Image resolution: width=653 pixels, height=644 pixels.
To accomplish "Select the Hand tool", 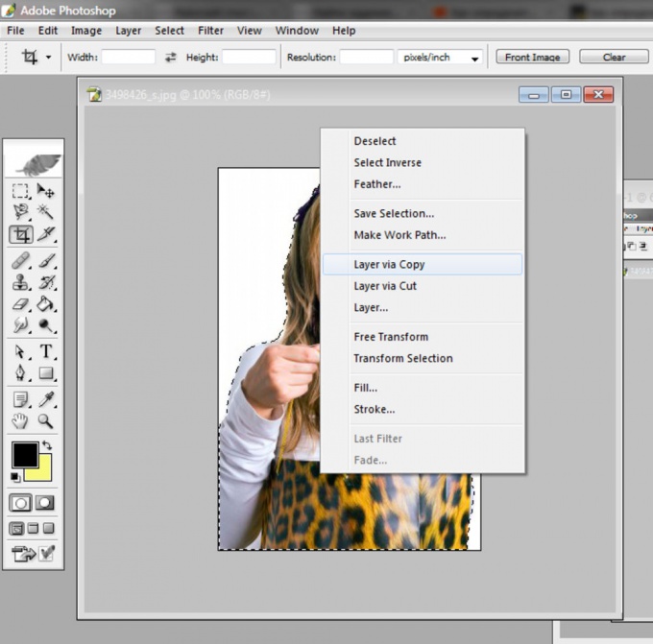I will click(20, 420).
